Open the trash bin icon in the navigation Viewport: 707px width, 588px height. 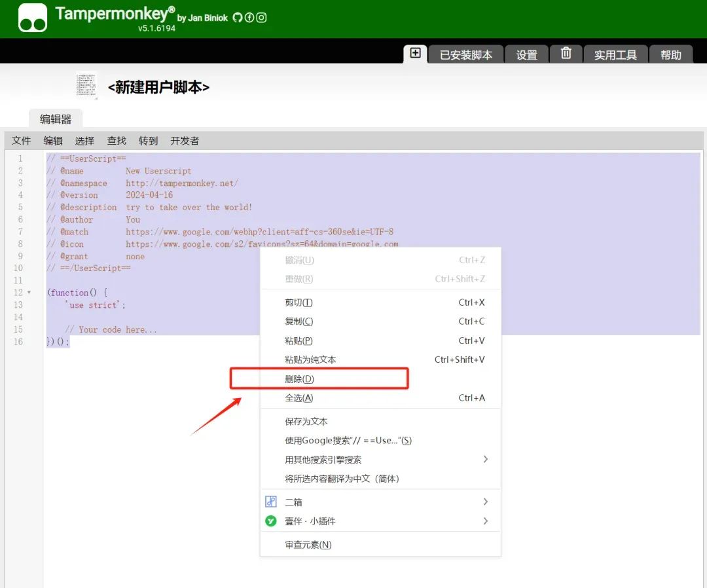[x=565, y=54]
